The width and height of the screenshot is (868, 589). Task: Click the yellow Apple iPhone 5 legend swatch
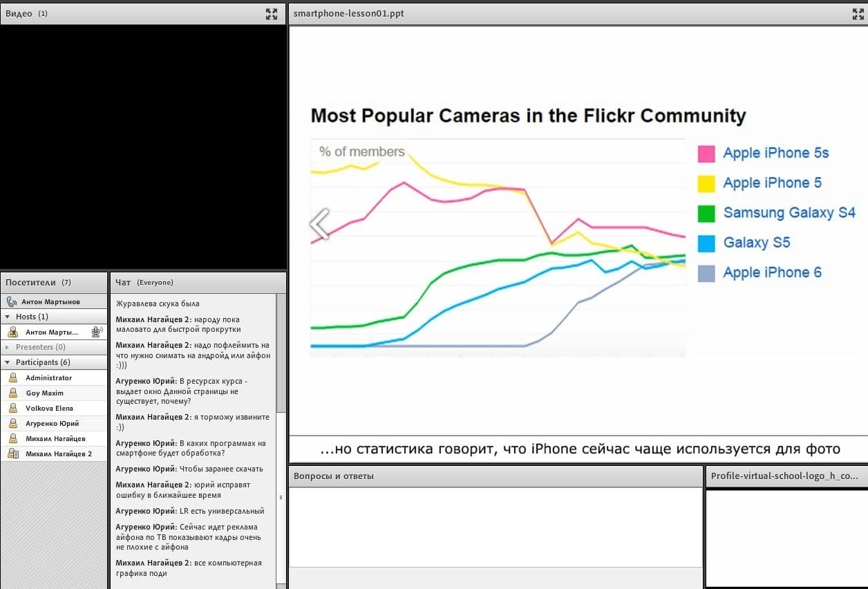706,183
